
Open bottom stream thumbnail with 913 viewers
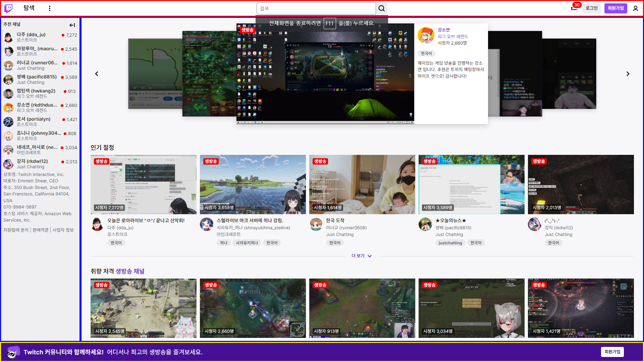(x=362, y=308)
